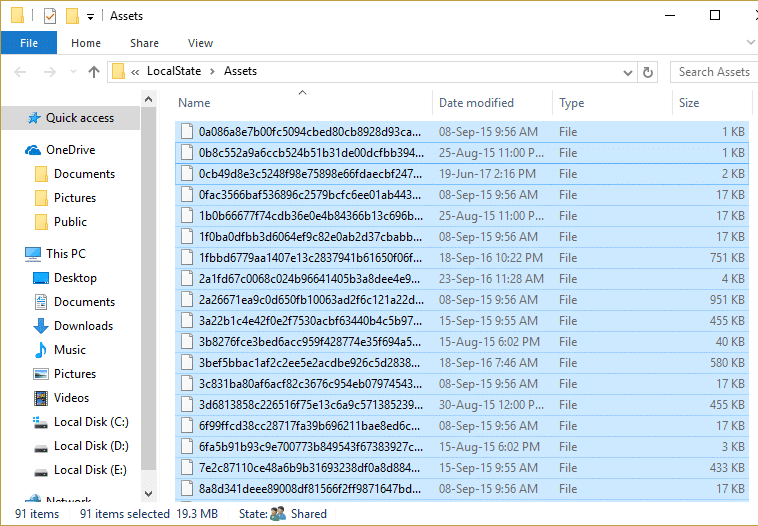Click file icon of 3a22b1c4e42f row
This screenshot has height=526, width=758.
tap(187, 321)
